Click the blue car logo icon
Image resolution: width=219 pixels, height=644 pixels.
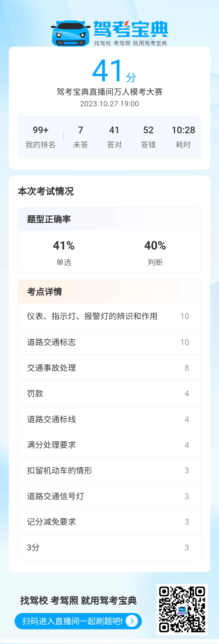click(70, 33)
